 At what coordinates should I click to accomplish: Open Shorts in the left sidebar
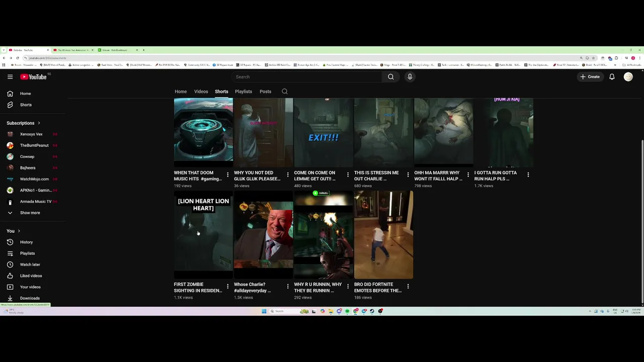tap(34, 105)
